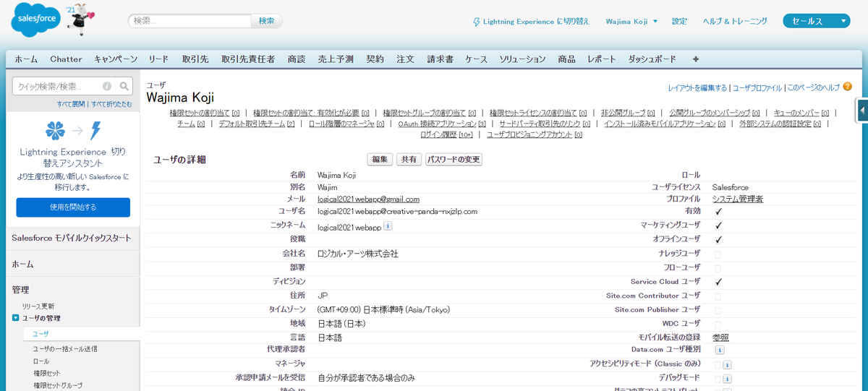Click the Classic flower graphic in assistant
The image size is (868, 391).
(x=54, y=131)
